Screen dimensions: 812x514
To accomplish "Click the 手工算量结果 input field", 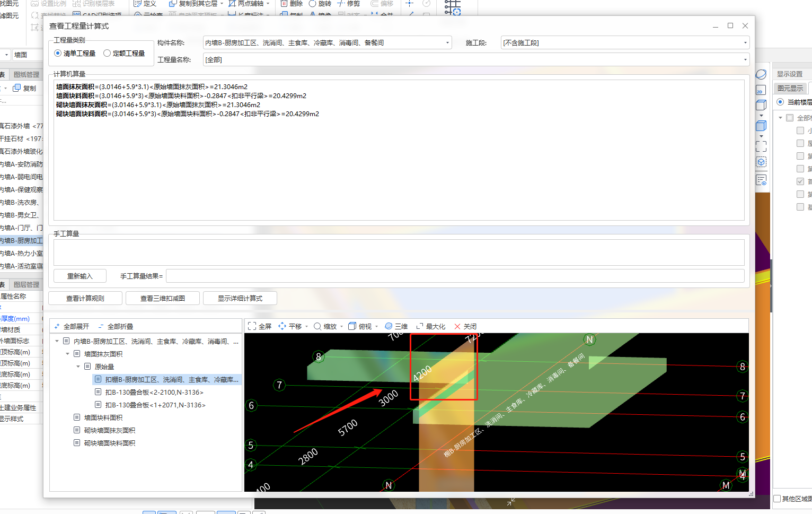I will pos(455,276).
